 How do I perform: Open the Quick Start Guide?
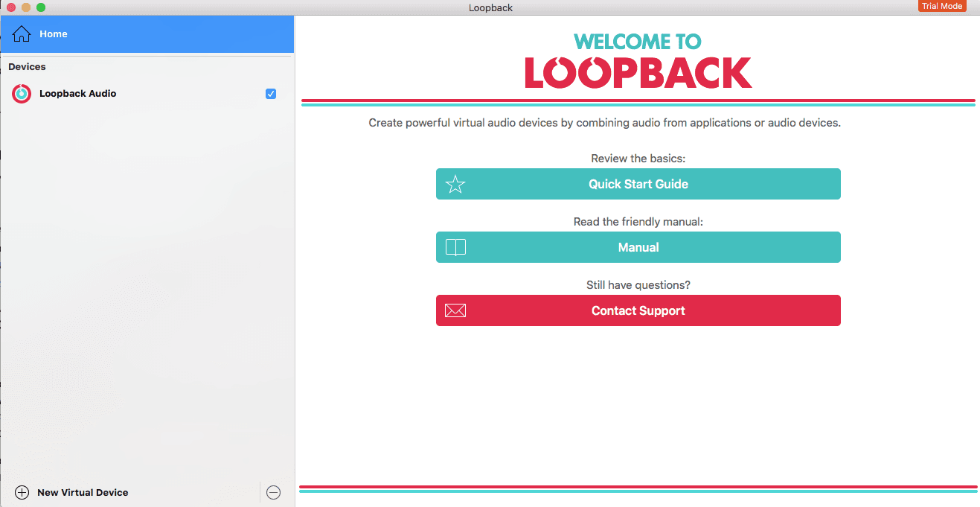638,184
